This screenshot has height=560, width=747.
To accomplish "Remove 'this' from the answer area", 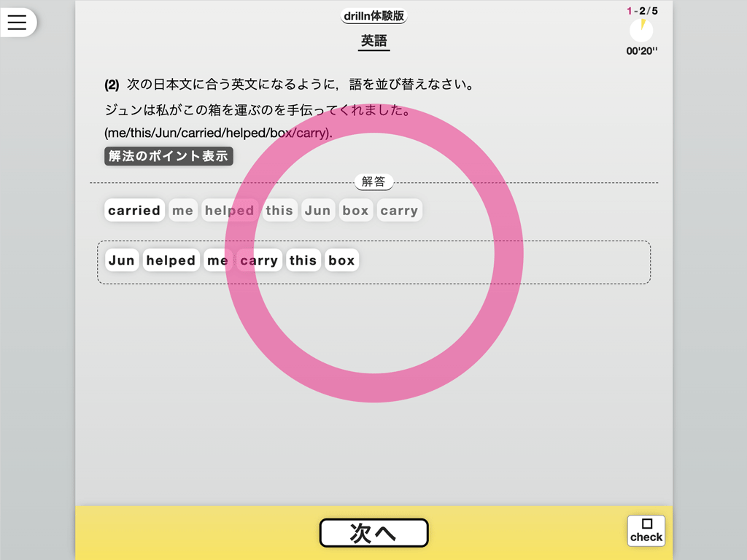I will (x=303, y=260).
